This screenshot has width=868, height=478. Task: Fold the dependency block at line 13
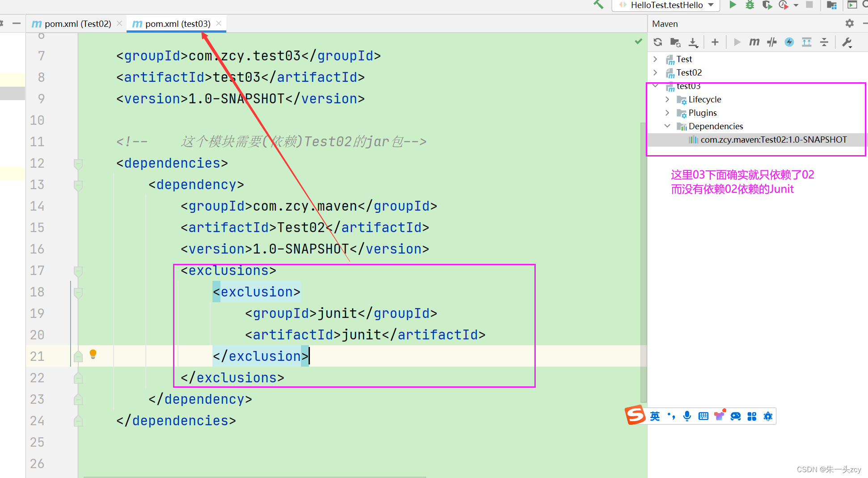coord(78,185)
